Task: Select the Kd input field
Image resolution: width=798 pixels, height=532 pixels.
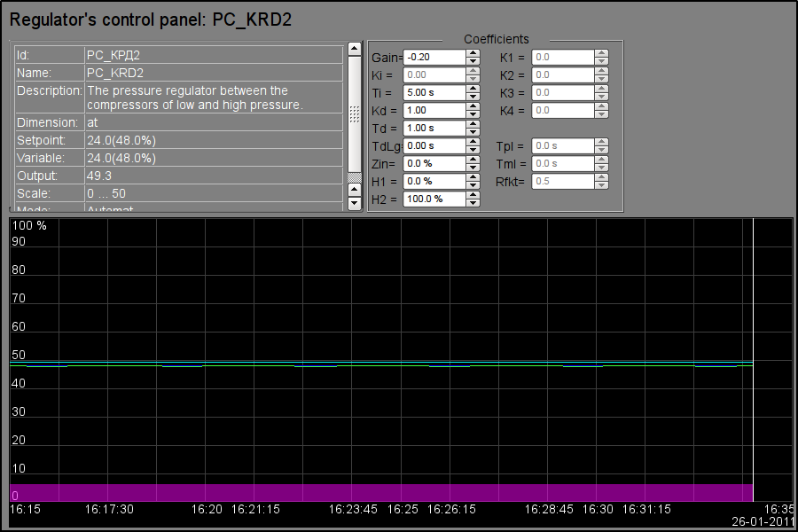Action: pyautogui.click(x=434, y=111)
